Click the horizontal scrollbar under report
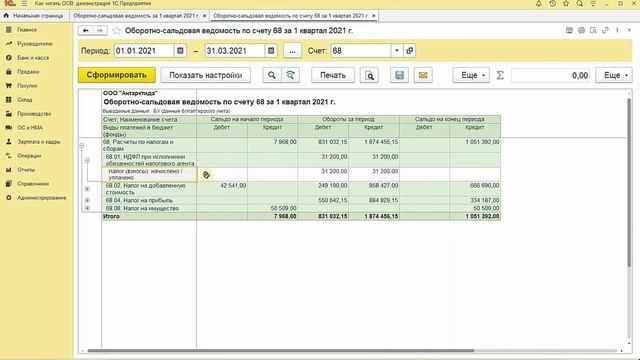The height and width of the screenshot is (360, 640). [x=280, y=351]
